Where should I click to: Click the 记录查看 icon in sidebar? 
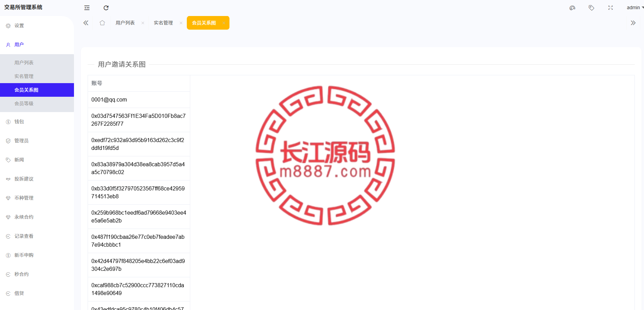click(x=8, y=236)
